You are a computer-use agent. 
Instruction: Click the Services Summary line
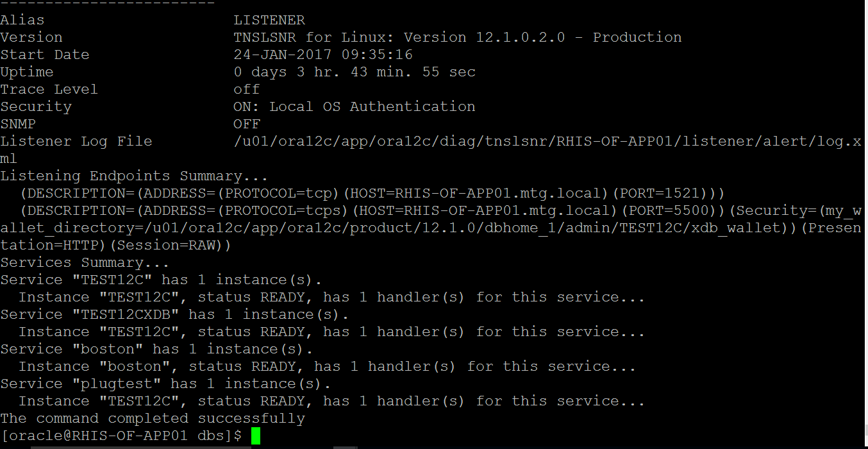pos(85,263)
